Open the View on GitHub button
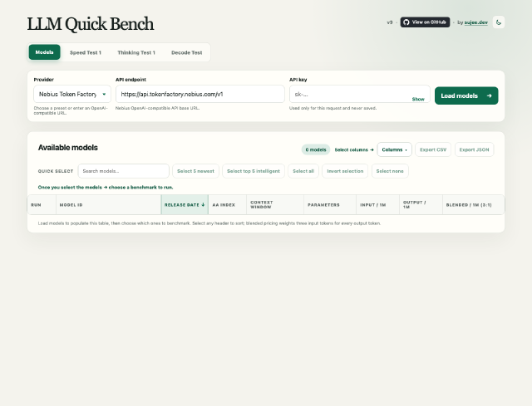The width and height of the screenshot is (532, 406). coord(425,22)
